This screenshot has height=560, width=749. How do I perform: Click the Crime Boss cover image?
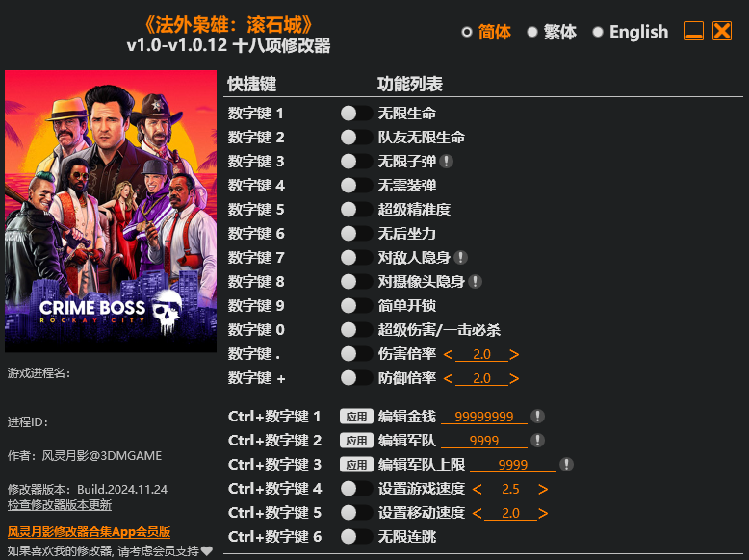click(111, 211)
